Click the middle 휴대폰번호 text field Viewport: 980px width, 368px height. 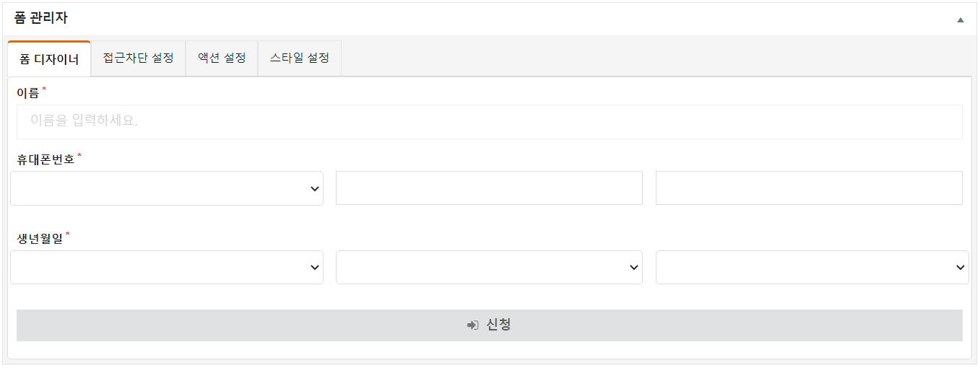click(489, 188)
